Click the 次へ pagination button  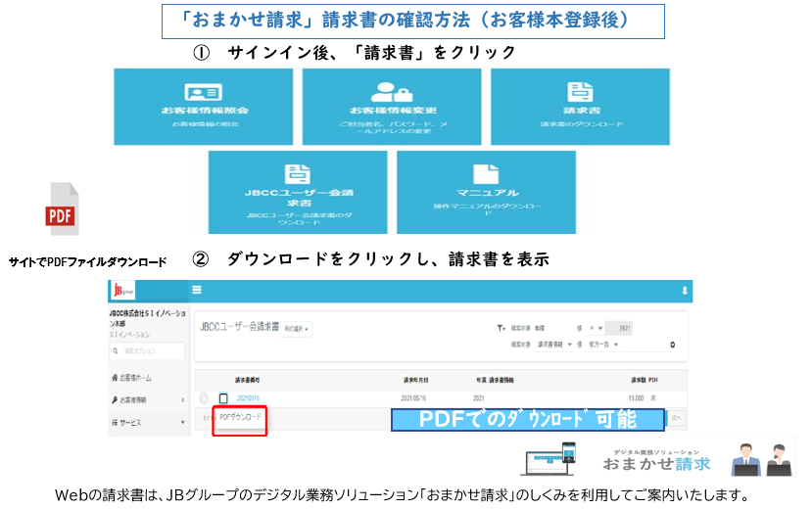(676, 418)
